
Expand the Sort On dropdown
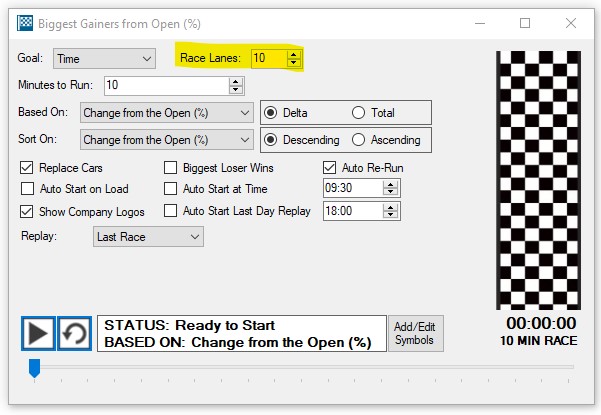point(166,140)
